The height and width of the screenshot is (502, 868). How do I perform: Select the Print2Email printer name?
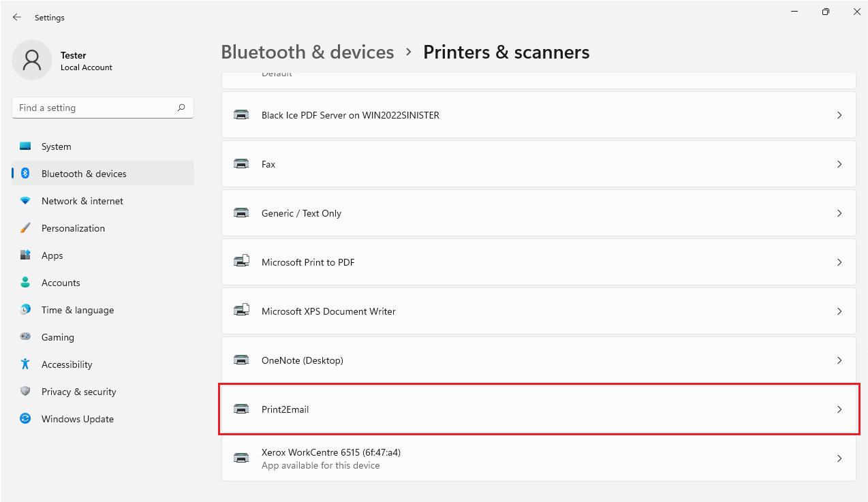coord(285,409)
